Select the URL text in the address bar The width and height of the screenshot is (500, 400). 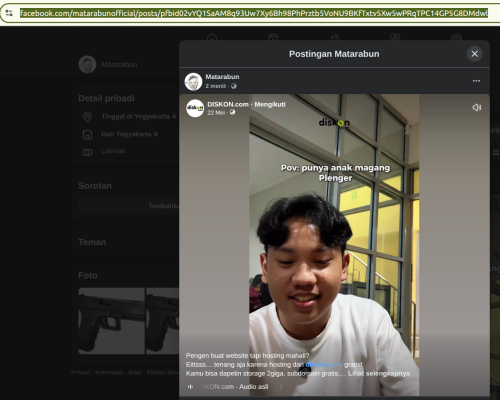point(254,13)
